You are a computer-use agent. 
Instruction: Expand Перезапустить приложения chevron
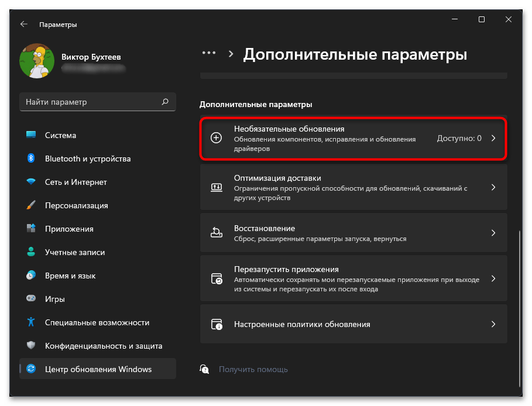pos(493,278)
